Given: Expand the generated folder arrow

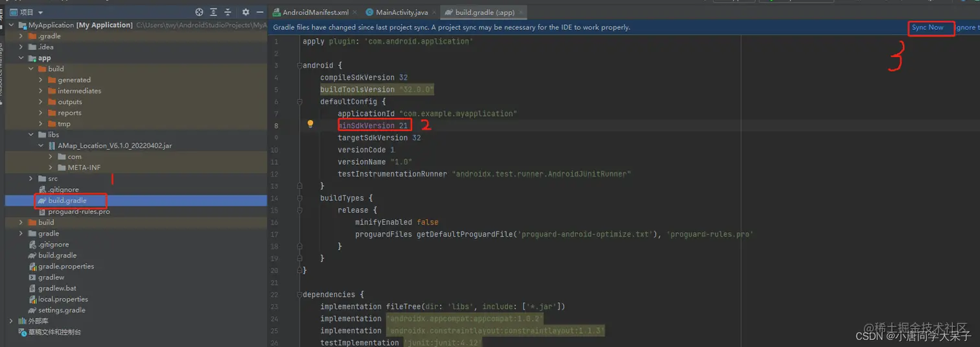Looking at the screenshot, I should [x=41, y=80].
